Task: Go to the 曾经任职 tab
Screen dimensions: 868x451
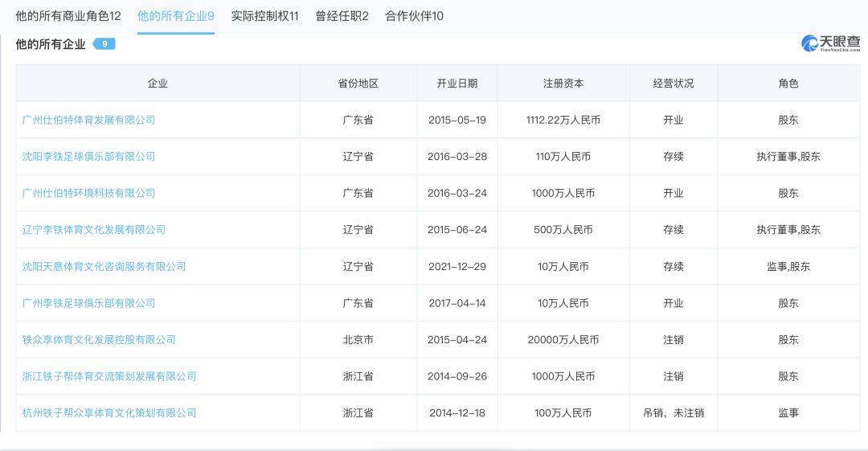Action: coord(342,16)
